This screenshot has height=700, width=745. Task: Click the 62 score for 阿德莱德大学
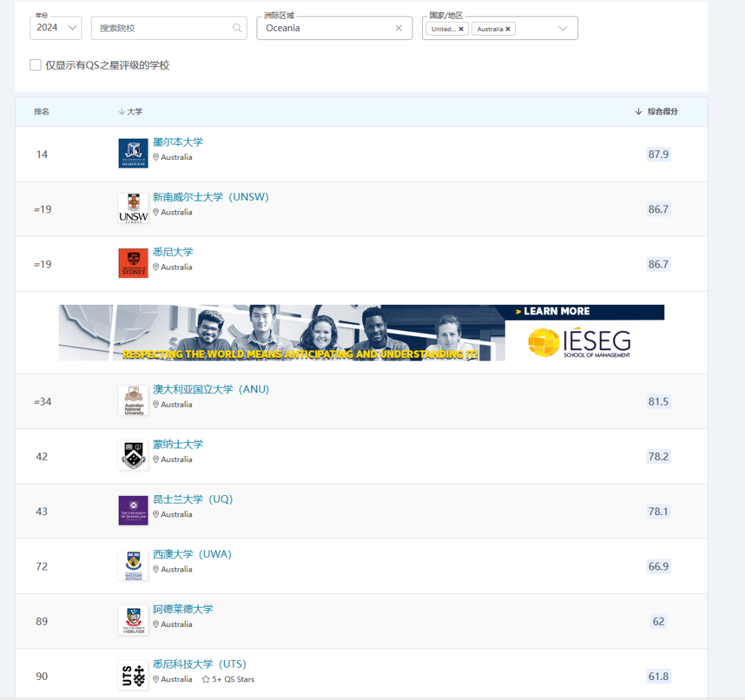coord(659,621)
